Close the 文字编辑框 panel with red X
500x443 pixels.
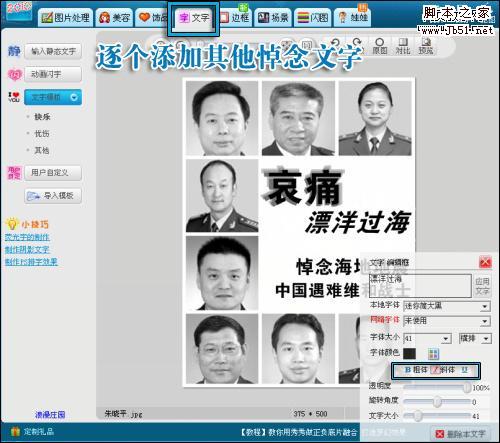485,262
